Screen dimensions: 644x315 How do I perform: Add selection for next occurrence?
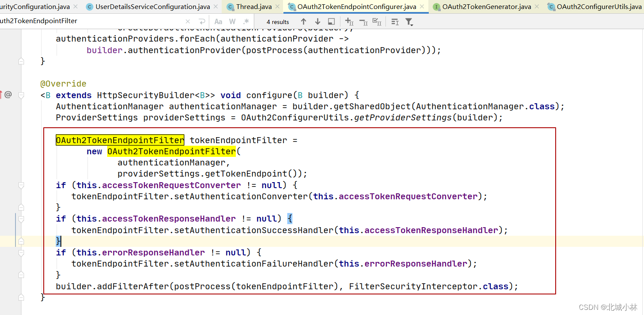tap(349, 21)
